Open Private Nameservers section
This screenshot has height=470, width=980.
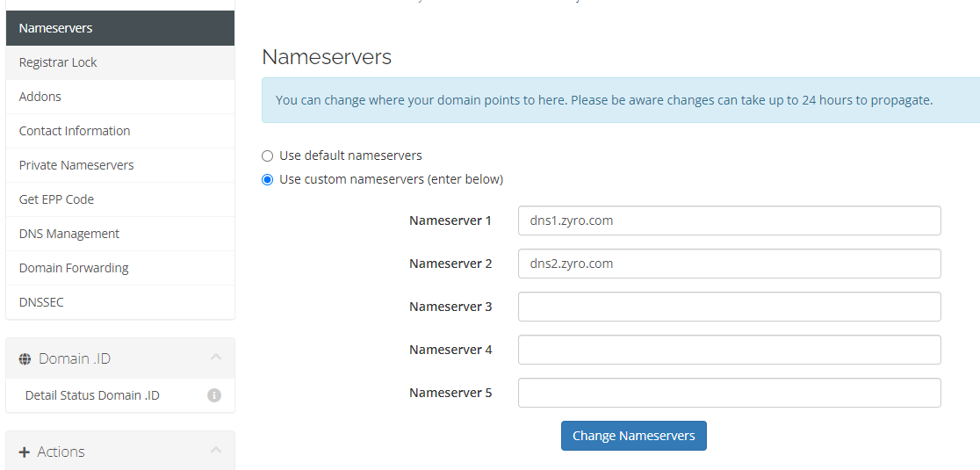tap(120, 166)
